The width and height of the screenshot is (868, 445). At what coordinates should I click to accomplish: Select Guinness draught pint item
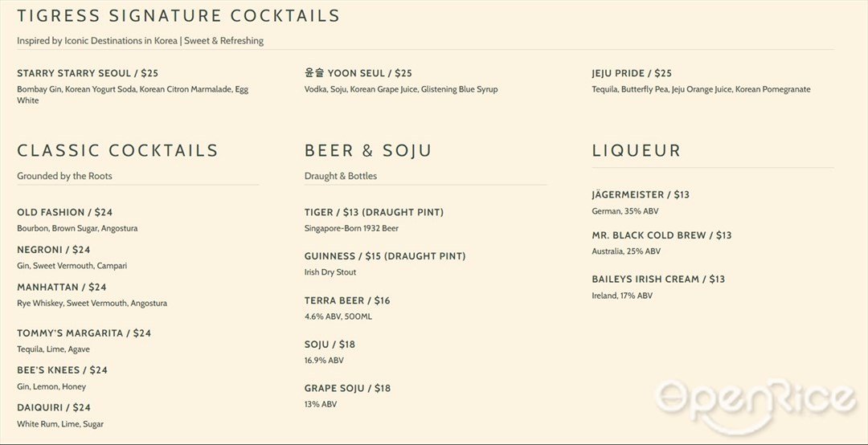[x=385, y=256]
